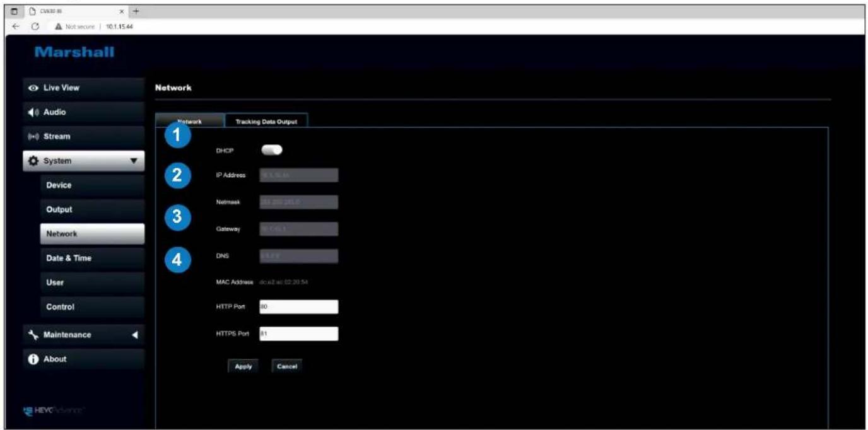Click the MAC Address value text
Screen dimensions: 868x430
283,281
